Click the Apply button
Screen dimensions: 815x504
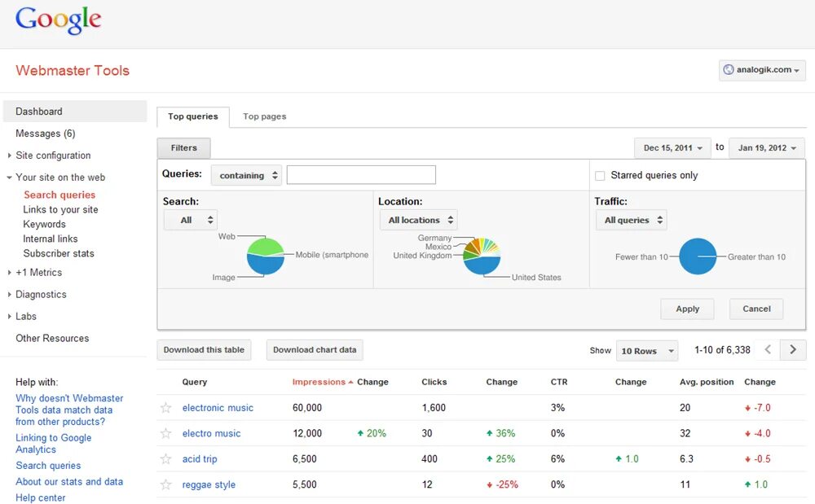[x=687, y=309]
